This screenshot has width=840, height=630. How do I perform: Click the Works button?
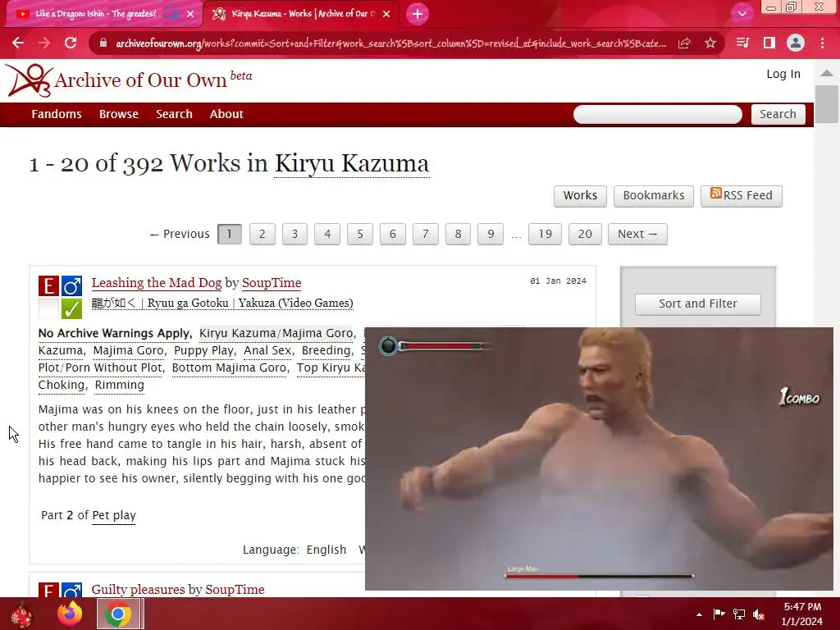[x=580, y=195]
